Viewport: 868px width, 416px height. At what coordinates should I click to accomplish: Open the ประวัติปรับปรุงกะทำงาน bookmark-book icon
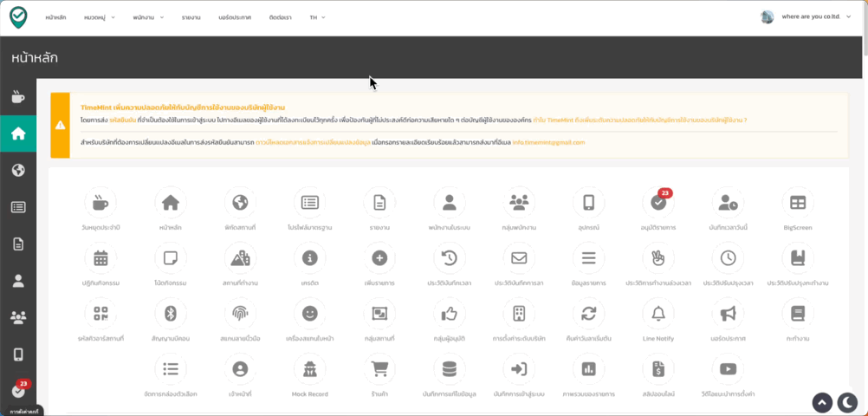pos(798,258)
